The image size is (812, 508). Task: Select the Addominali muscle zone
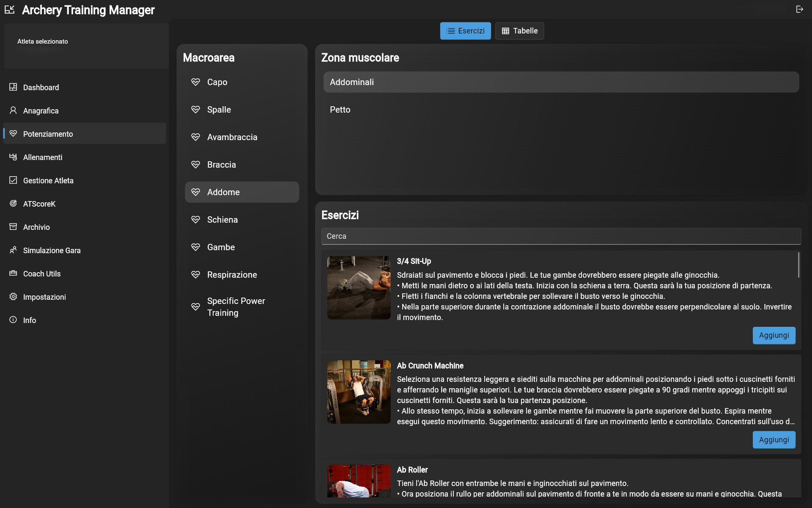(x=561, y=82)
